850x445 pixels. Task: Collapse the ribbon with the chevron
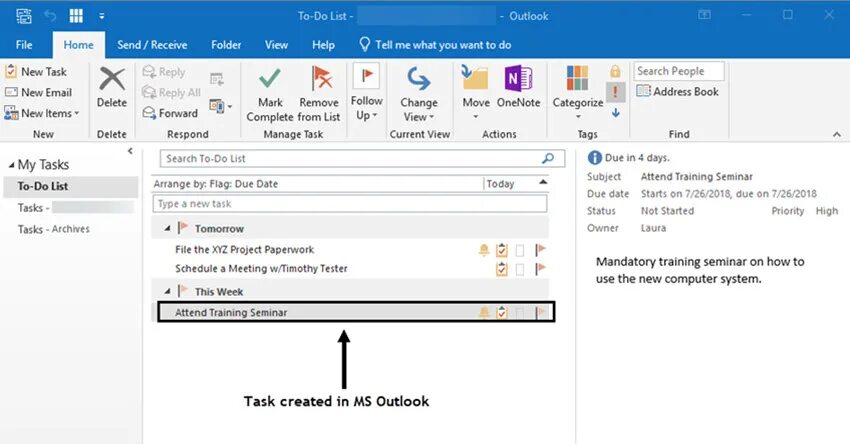point(837,134)
